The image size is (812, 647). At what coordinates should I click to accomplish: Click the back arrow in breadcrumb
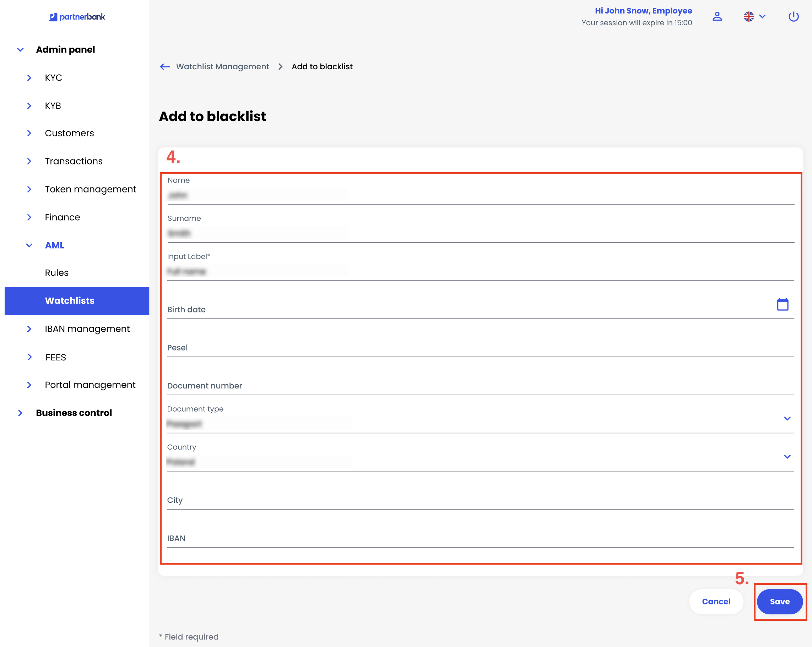(165, 67)
